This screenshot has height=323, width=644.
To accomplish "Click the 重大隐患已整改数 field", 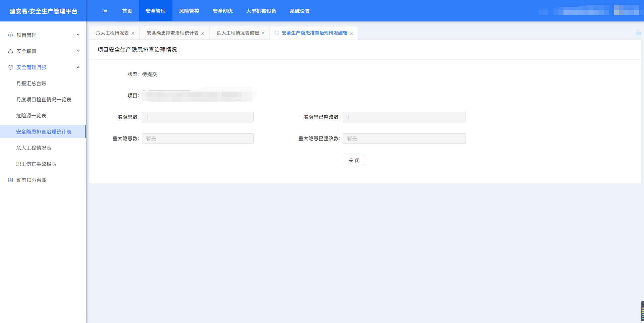I will (404, 139).
